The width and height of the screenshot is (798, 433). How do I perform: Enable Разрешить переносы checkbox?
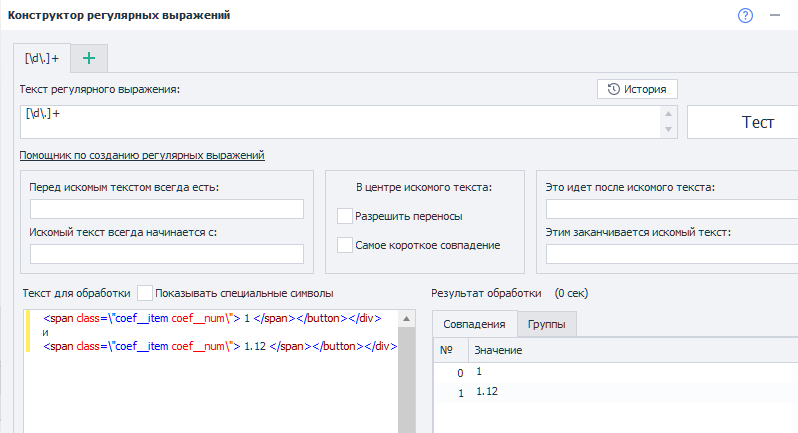point(346,216)
